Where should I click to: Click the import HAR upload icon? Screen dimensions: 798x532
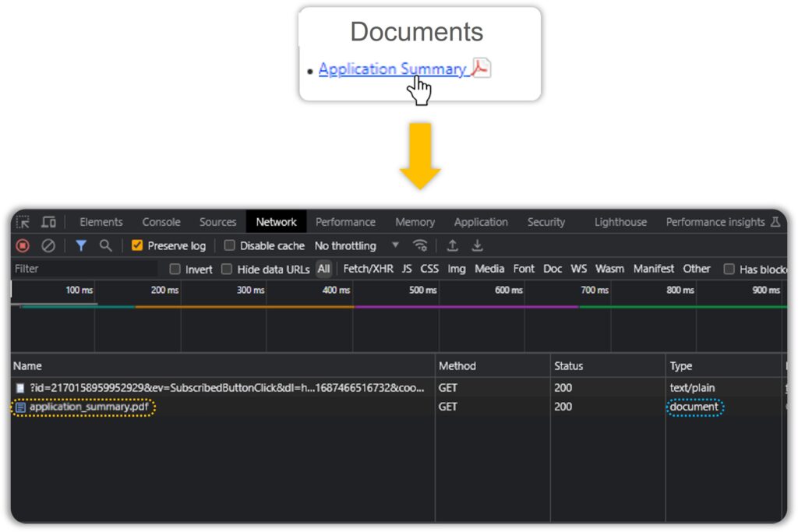pos(452,245)
